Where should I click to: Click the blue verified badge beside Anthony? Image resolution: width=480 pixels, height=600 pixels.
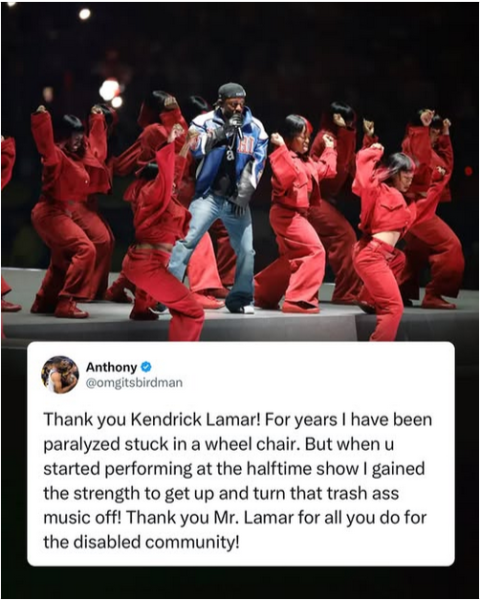(146, 367)
